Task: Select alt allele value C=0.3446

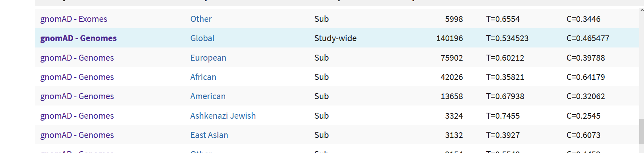Action: (x=584, y=19)
